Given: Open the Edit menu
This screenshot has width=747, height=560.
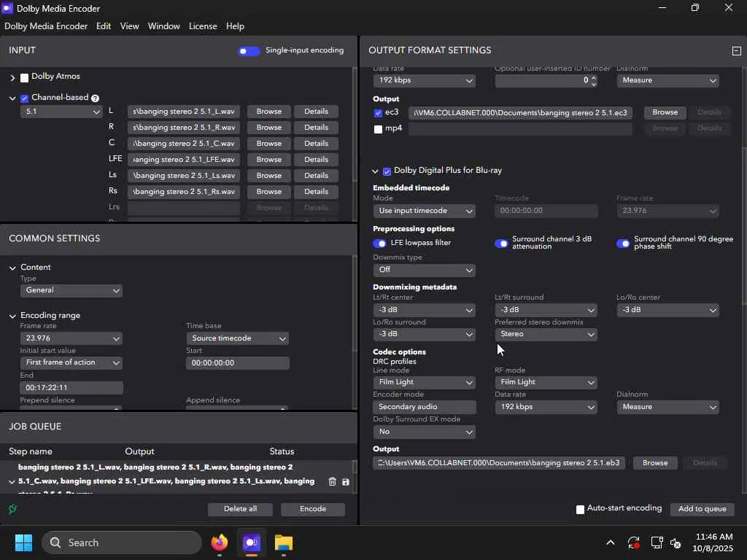Looking at the screenshot, I should 104,26.
